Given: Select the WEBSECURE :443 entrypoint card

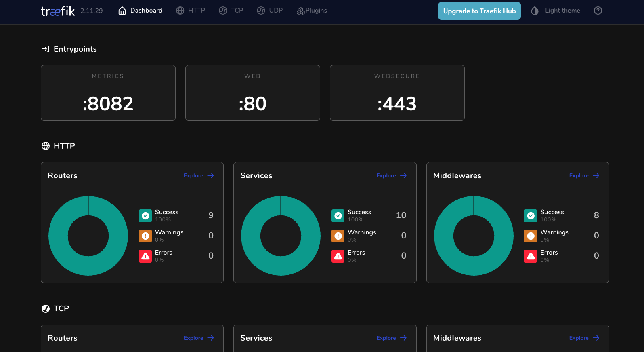Looking at the screenshot, I should tap(397, 93).
